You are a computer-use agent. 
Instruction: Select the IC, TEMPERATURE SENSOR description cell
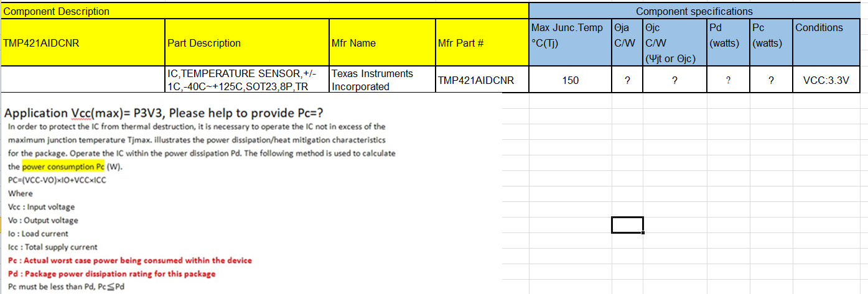tap(246, 80)
